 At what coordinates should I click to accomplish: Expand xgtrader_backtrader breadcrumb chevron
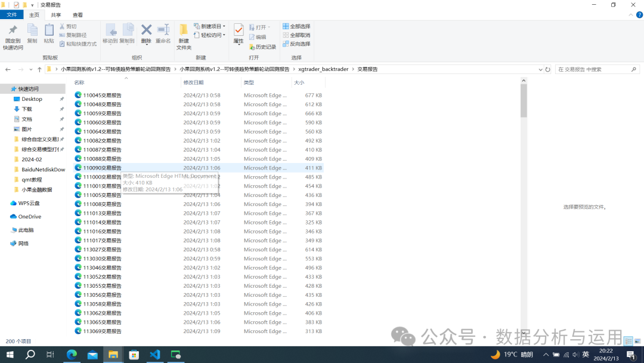point(353,69)
